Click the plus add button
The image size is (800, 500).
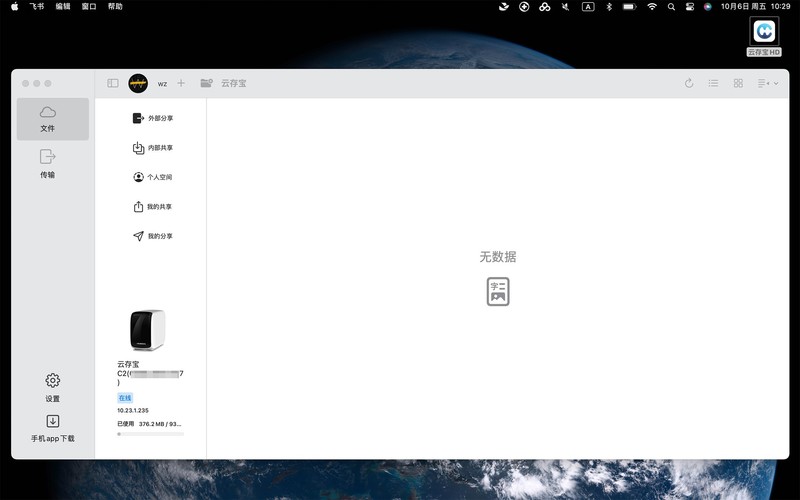click(x=181, y=83)
